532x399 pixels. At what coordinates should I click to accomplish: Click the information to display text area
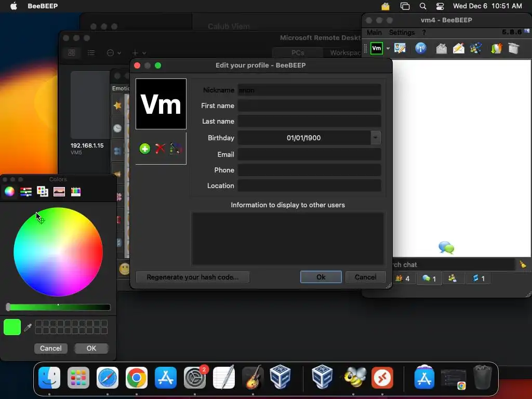pyautogui.click(x=288, y=238)
